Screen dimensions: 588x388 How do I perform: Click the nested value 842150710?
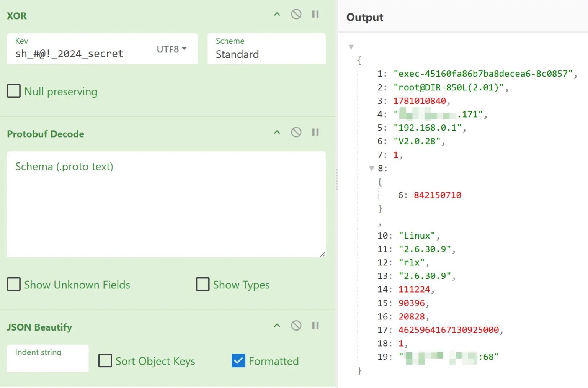[438, 195]
